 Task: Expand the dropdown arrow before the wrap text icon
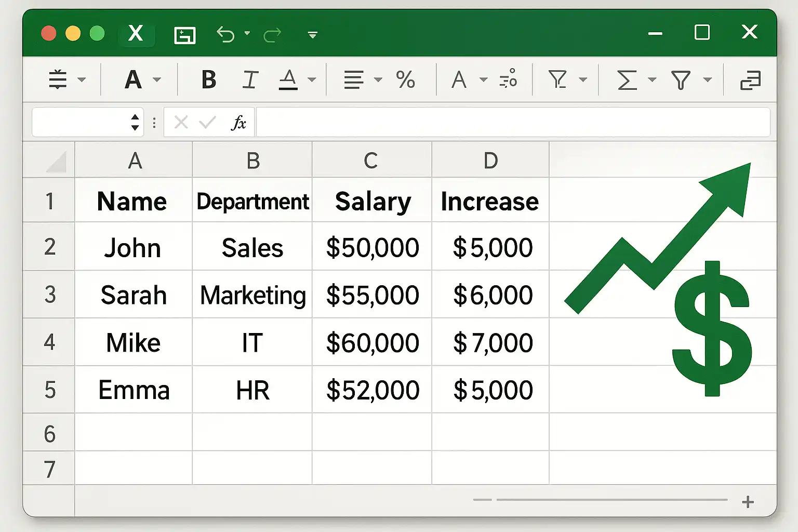point(707,79)
